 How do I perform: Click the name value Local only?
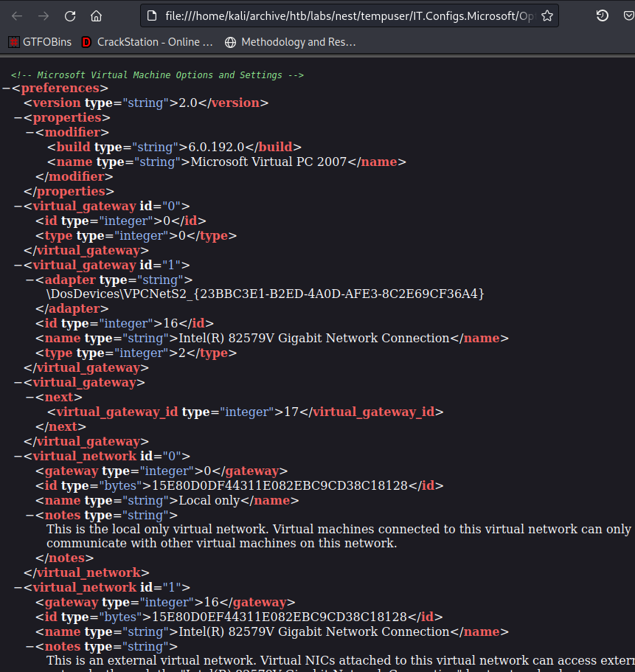209,501
